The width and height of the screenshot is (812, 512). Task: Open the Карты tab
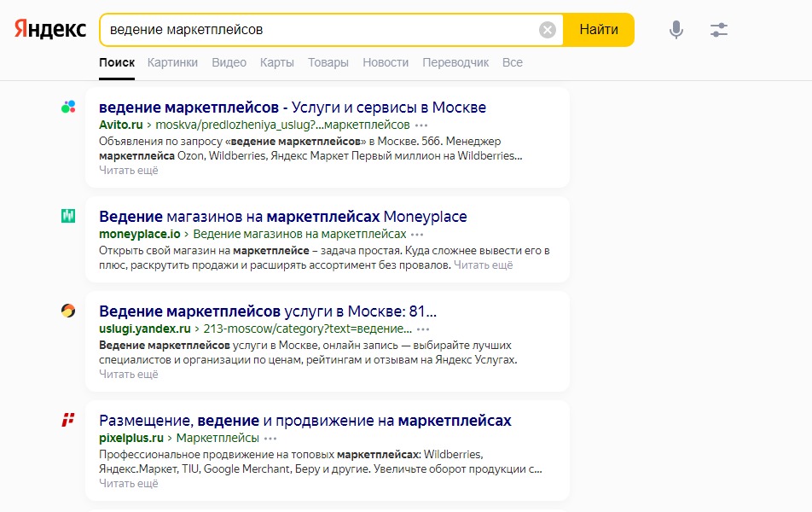(277, 62)
